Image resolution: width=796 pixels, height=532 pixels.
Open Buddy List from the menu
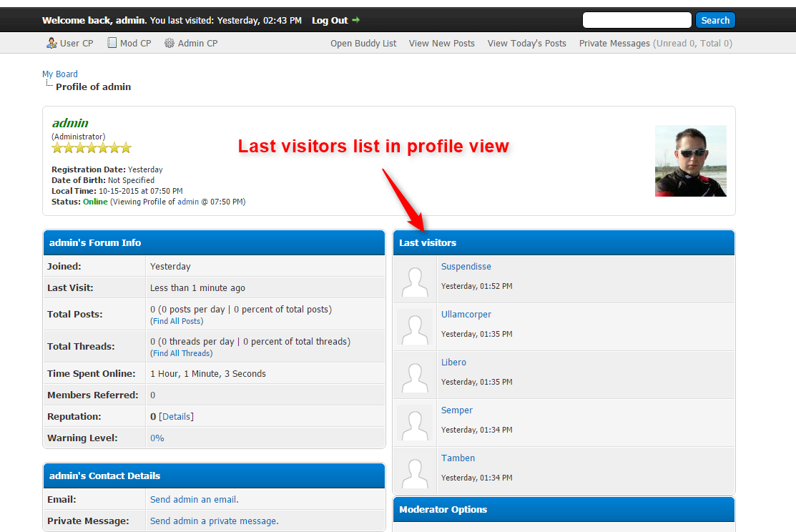click(x=363, y=44)
